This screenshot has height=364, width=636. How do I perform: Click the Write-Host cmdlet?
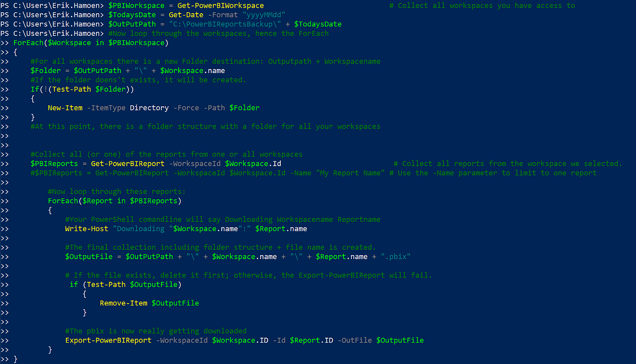click(x=86, y=229)
